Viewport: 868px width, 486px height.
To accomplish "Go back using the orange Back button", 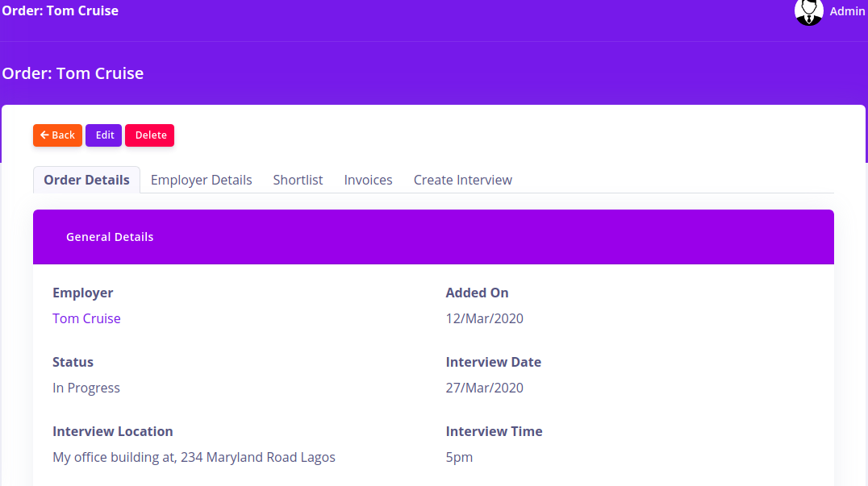I will (x=57, y=135).
